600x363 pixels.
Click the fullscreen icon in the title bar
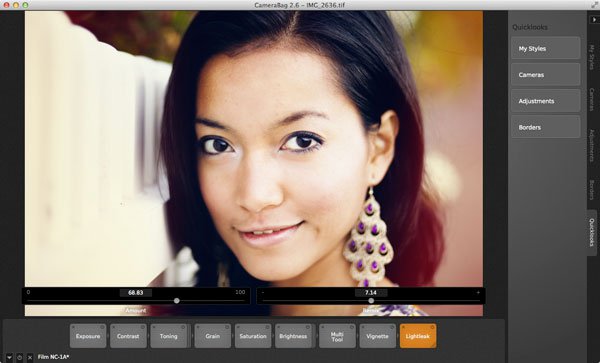pyautogui.click(x=594, y=5)
